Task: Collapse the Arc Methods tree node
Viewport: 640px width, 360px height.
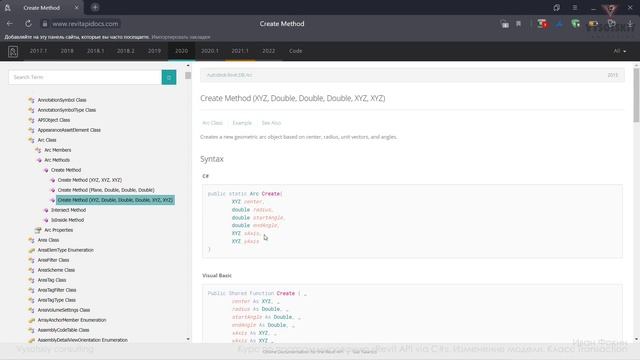Action: click(x=57, y=160)
